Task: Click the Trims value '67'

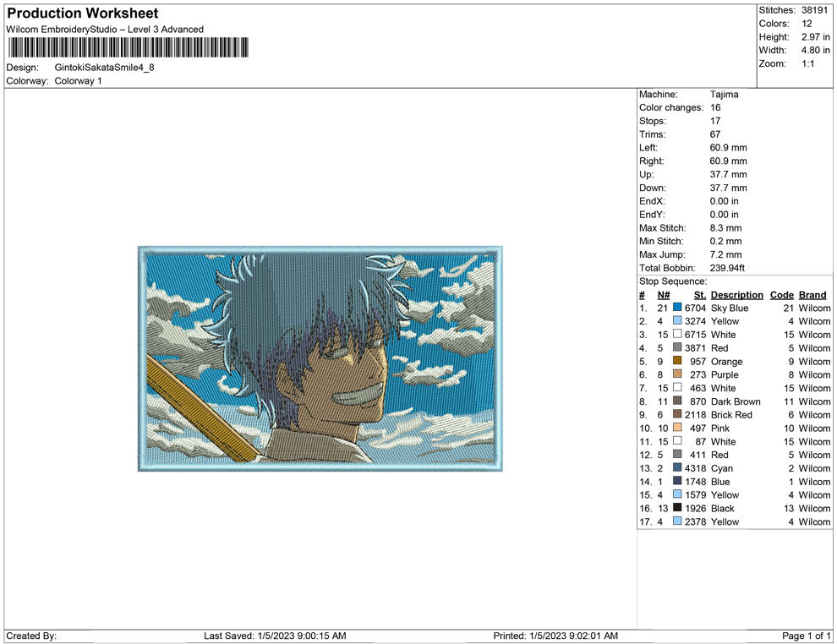Action: (715, 134)
